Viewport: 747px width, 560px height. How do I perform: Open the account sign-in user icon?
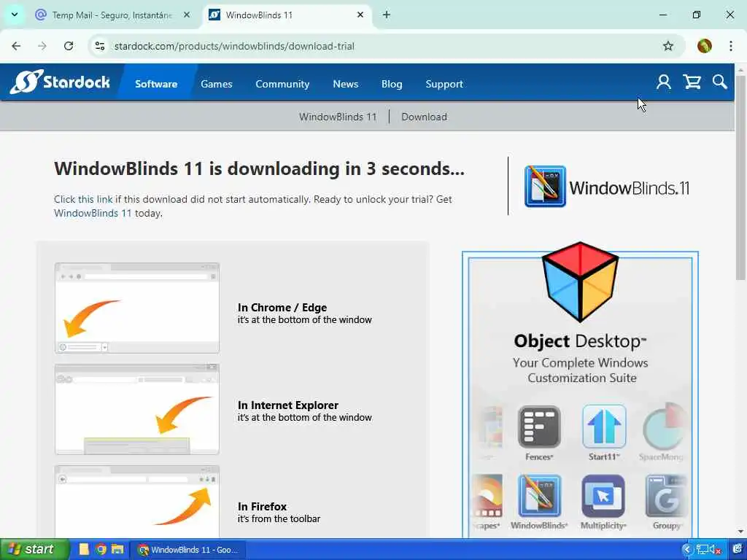(663, 82)
